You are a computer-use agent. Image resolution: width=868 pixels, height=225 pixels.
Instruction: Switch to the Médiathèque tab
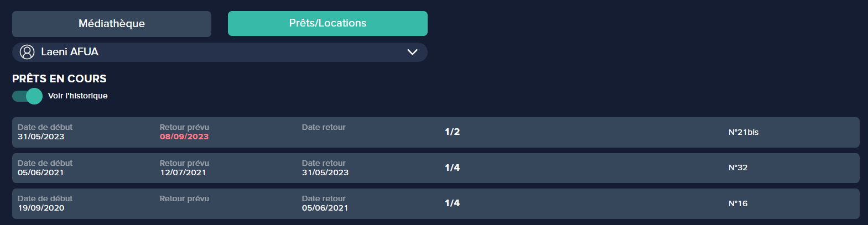tap(112, 24)
